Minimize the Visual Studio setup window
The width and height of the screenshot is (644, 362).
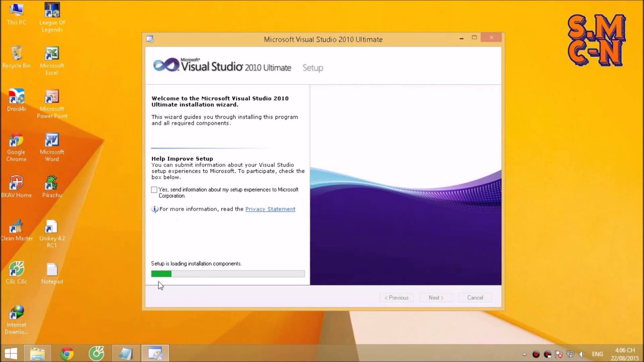462,38
